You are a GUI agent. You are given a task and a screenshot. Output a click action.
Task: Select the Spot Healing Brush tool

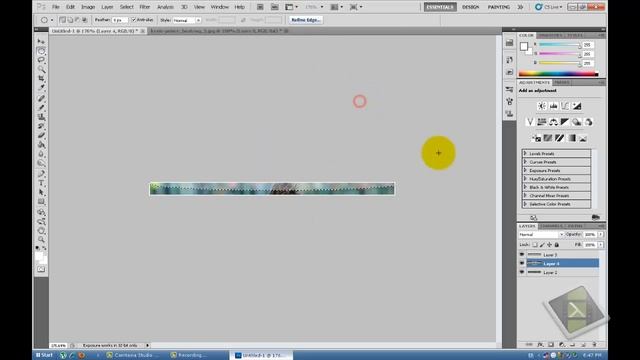point(41,98)
